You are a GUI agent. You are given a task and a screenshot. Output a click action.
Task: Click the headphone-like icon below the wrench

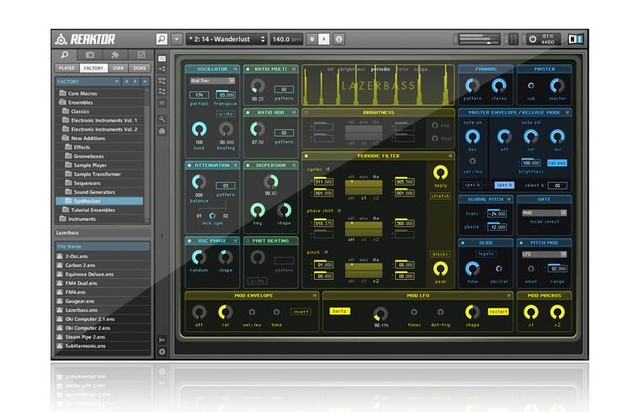click(162, 131)
